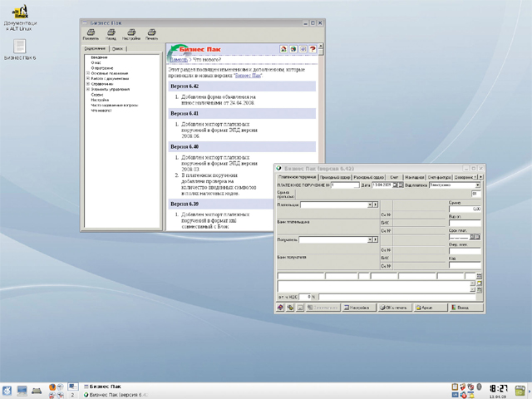
Task: Click the table icon right of the tax fields row
Action: [479, 276]
